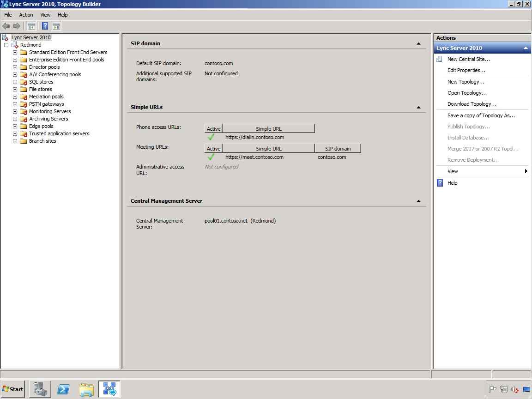Open the Help menu in menu bar
The width and height of the screenshot is (532, 399).
[x=62, y=15]
